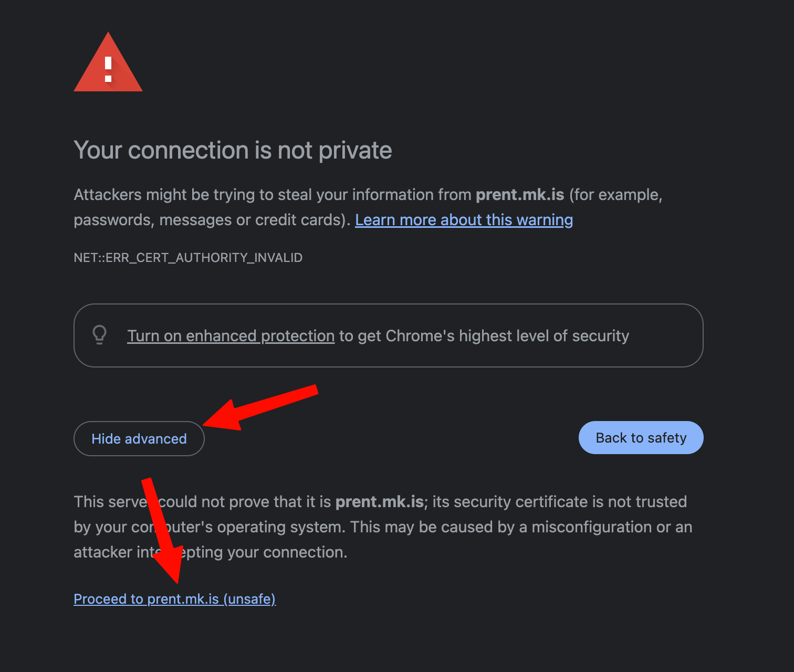Screen dimensions: 794x672
Task: Proceed to prent.mk.is (unsafe)
Action: pyautogui.click(x=174, y=599)
